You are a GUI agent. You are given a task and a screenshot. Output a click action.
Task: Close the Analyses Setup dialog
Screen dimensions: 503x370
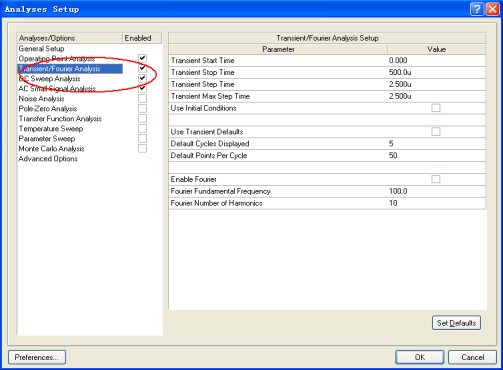tap(492, 9)
